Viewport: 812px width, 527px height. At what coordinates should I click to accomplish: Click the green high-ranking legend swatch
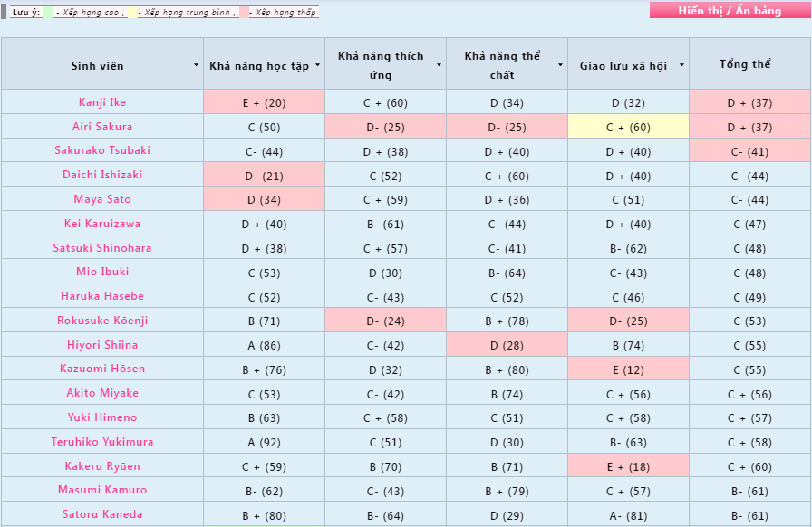coord(48,13)
